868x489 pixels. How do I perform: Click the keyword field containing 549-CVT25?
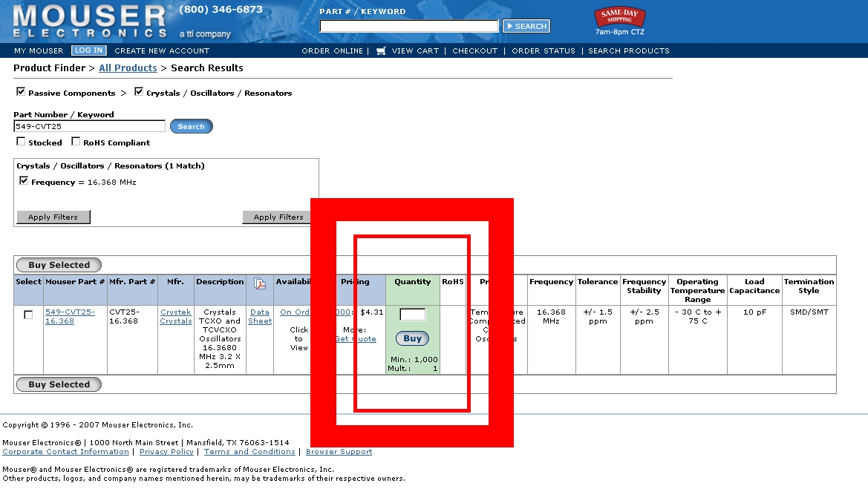(x=89, y=126)
